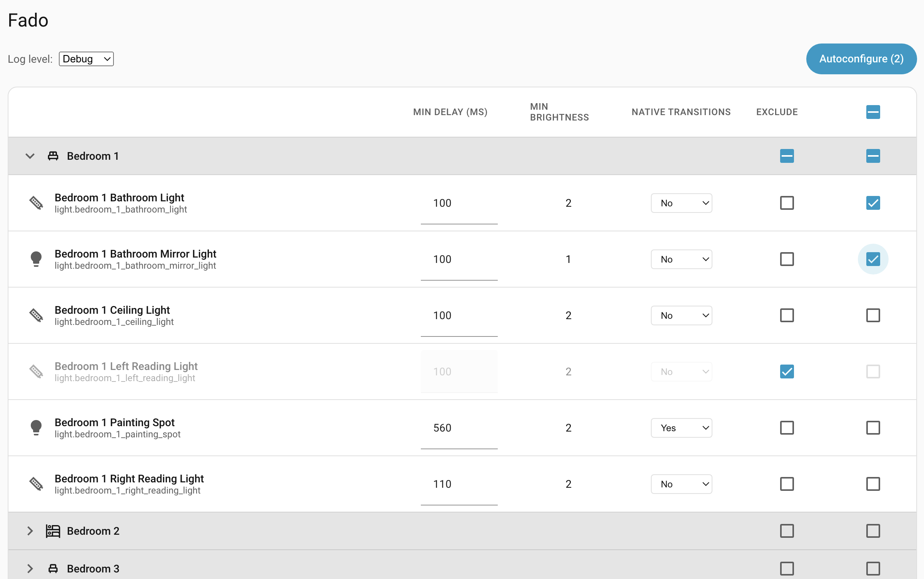Screen dimensions: 924x579
Task: Click the Autoconfigure (2) button
Action: point(861,59)
